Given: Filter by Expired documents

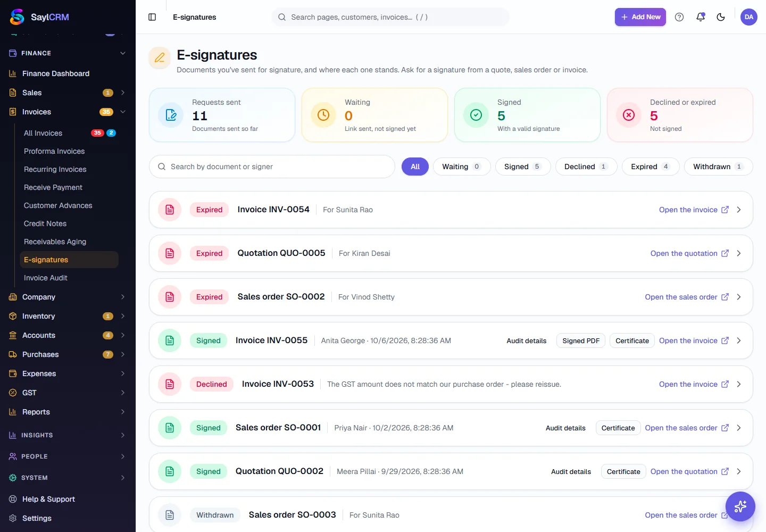Looking at the screenshot, I should (x=651, y=167).
